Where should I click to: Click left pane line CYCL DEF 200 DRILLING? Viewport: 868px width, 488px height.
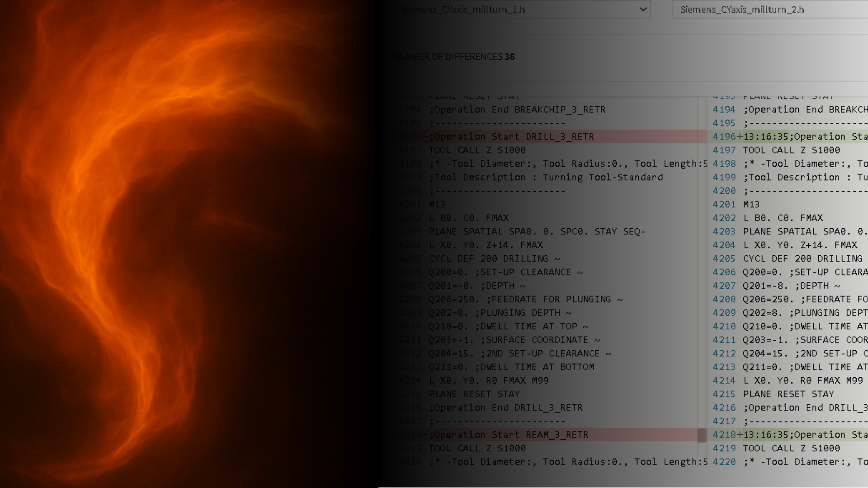[494, 258]
